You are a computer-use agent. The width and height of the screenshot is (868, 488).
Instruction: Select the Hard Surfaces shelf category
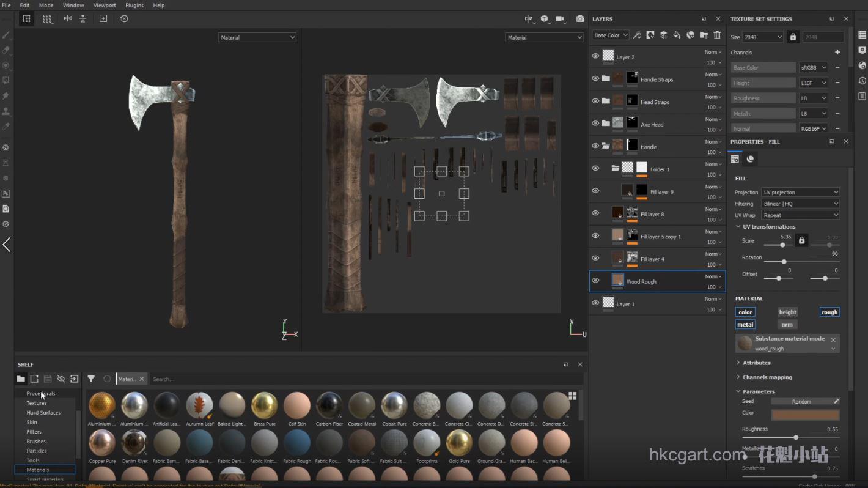tap(43, 413)
